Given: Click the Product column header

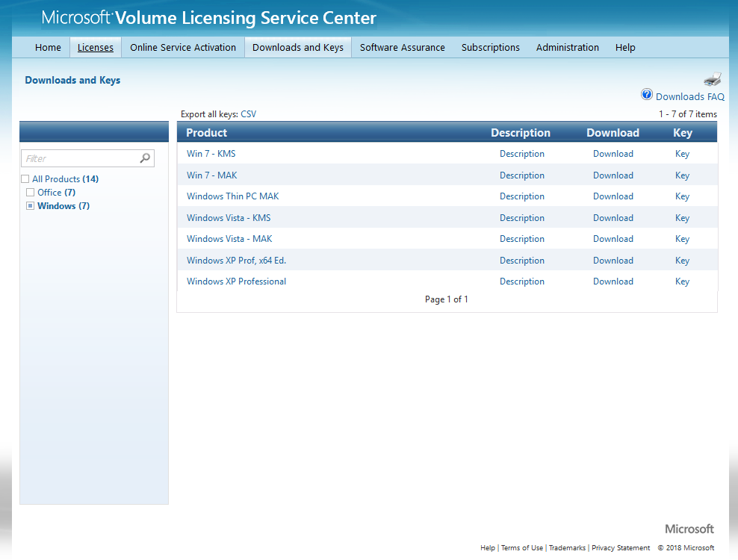Looking at the screenshot, I should (x=207, y=133).
